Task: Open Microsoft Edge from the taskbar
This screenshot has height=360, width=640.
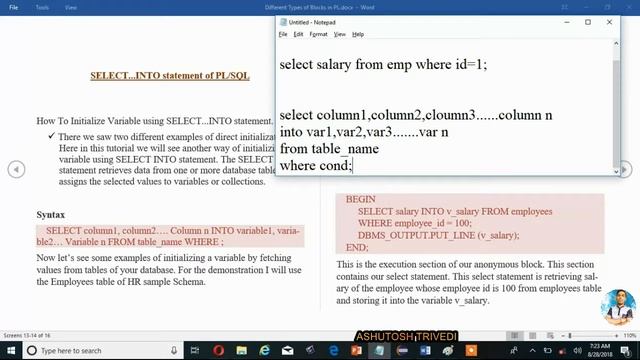Action: tap(333, 351)
